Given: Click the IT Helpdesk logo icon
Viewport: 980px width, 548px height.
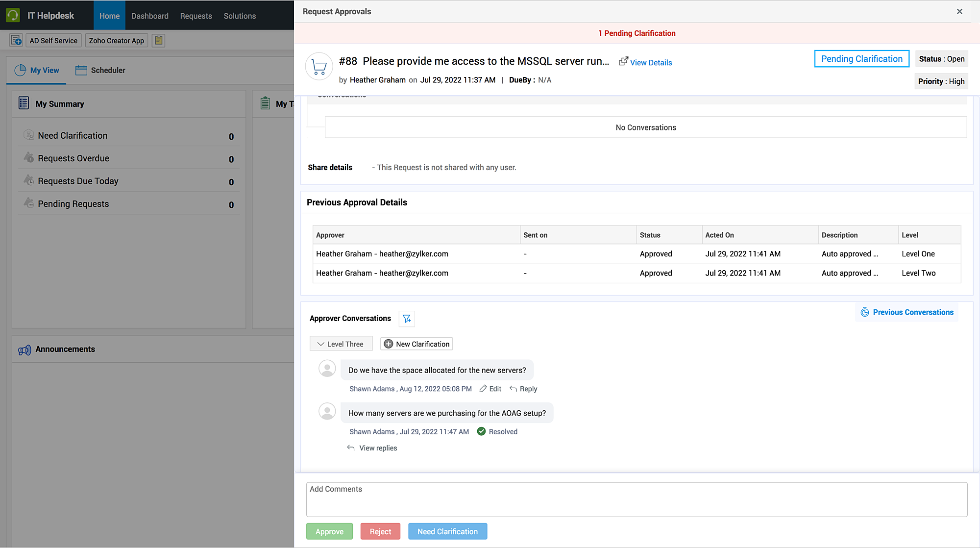Looking at the screenshot, I should [x=13, y=15].
